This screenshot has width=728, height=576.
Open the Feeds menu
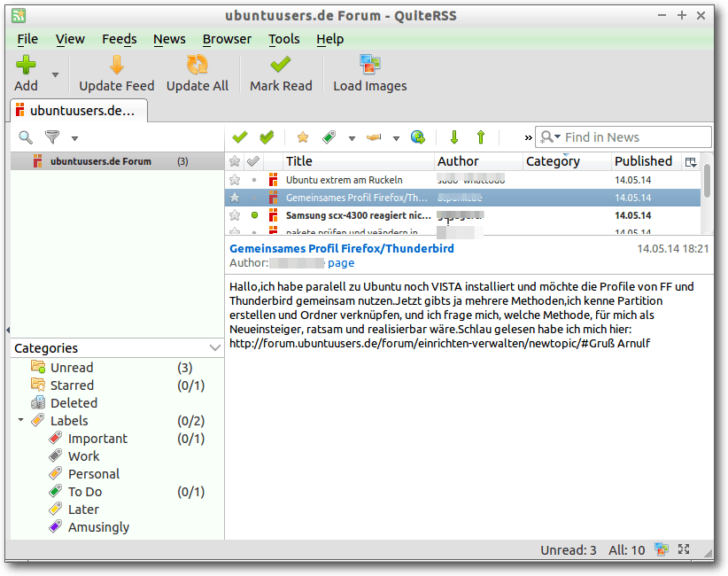click(x=120, y=39)
